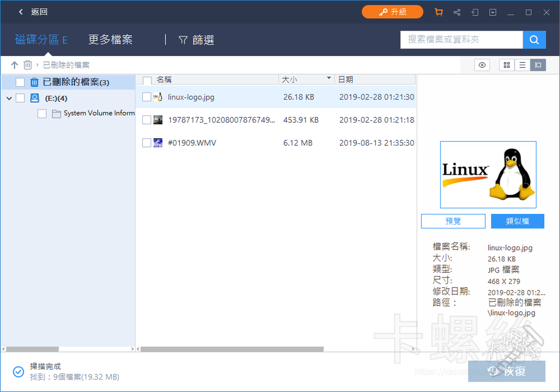Check the linux-logo.jpg file checkbox
560x392 pixels.
coord(146,97)
